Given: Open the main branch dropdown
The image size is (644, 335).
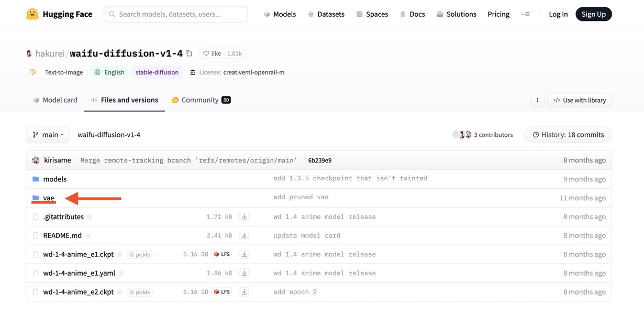Looking at the screenshot, I should [48, 135].
